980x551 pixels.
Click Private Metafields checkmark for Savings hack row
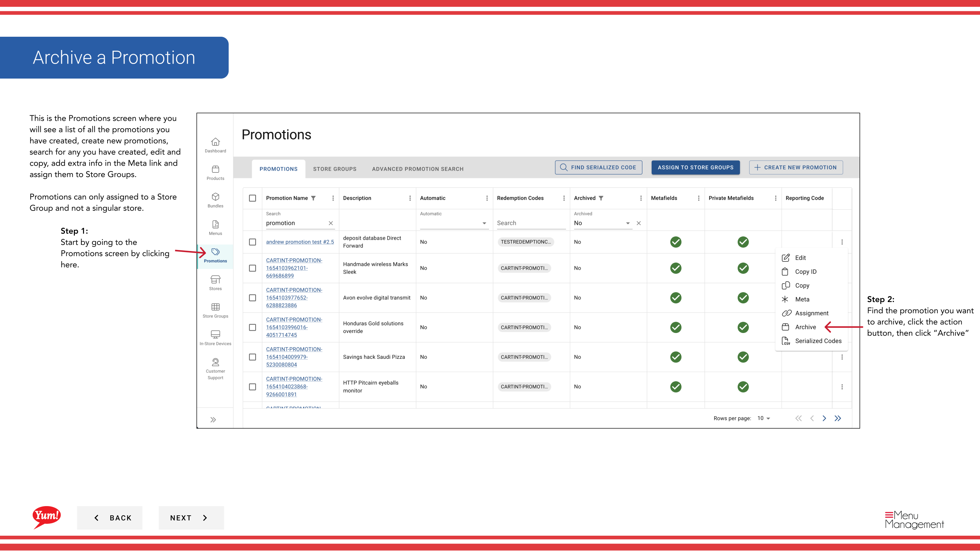coord(743,357)
